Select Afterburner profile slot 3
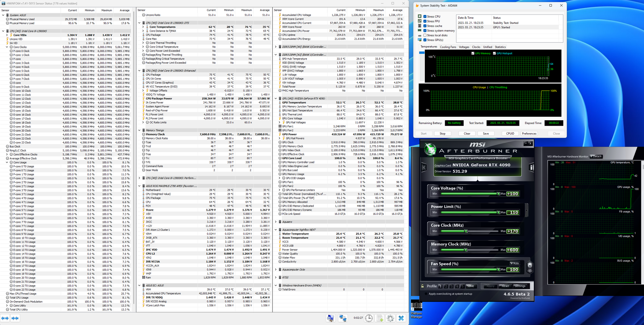The width and height of the screenshot is (644, 325). [x=451, y=286]
